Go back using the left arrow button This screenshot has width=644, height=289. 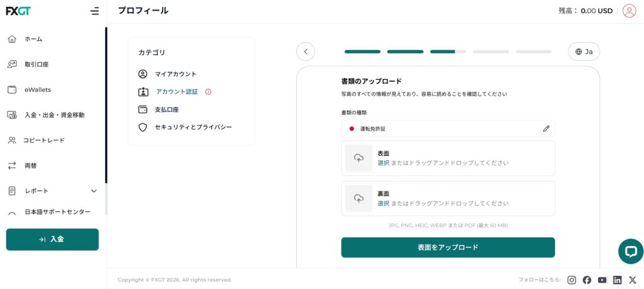pos(306,52)
